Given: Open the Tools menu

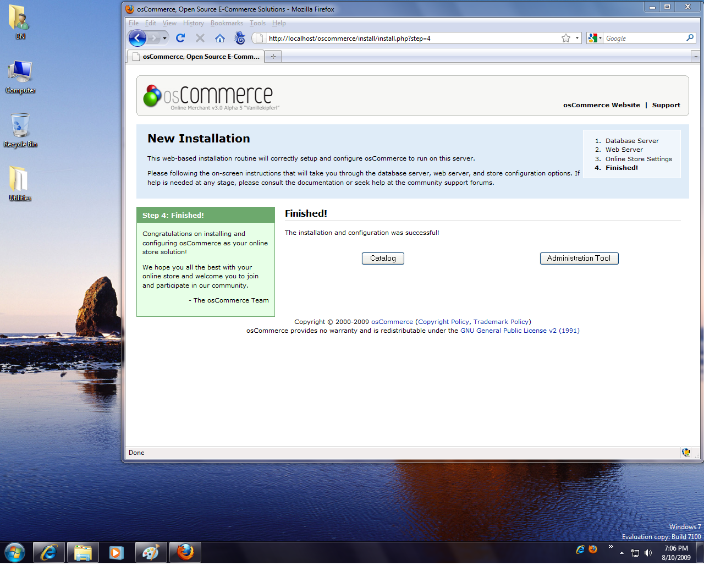Looking at the screenshot, I should coord(257,23).
